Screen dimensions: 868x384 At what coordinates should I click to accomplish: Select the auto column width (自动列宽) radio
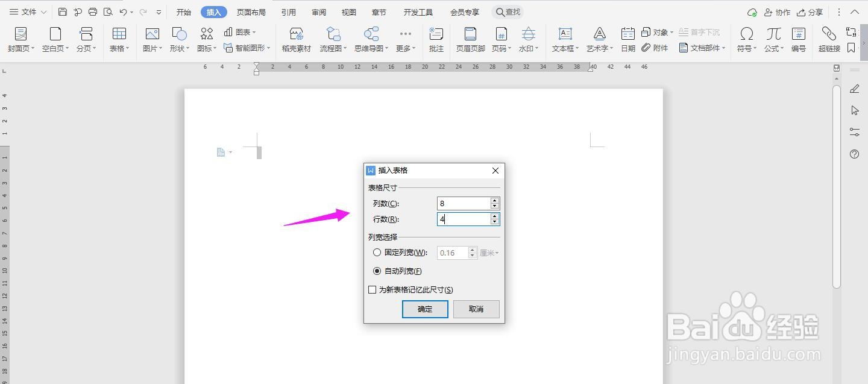click(377, 271)
